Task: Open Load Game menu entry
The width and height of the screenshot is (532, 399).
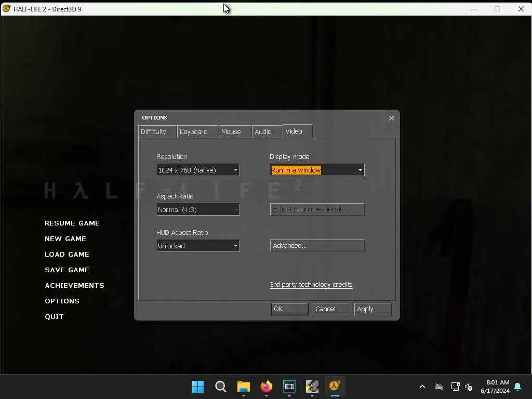Action: pos(67,255)
